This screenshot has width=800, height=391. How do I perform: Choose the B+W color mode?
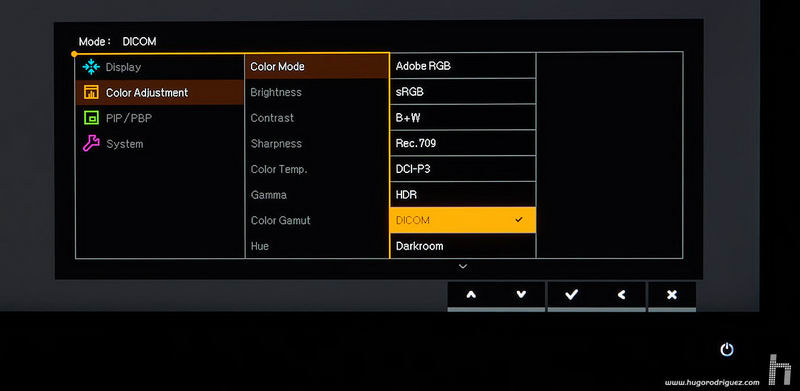coord(463,117)
